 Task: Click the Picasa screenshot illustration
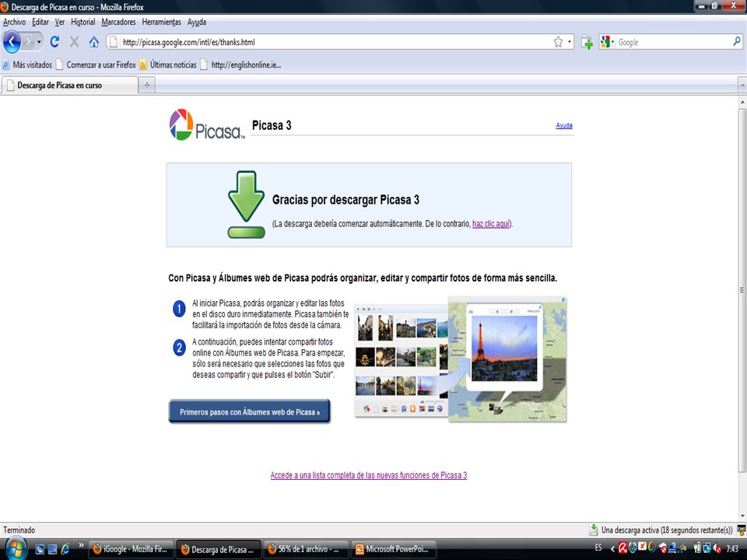coord(460,359)
